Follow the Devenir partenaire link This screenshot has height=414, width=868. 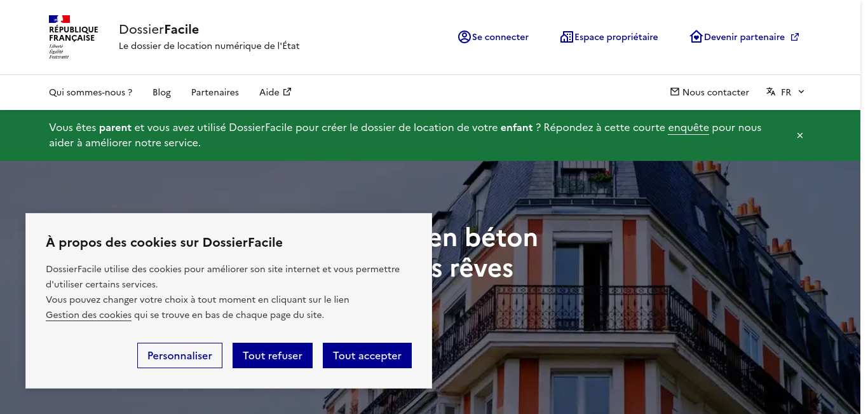(745, 37)
